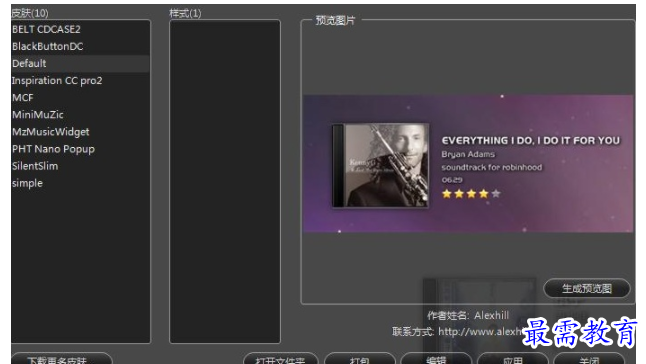Close the dialog with the 关闭 button

[589, 359]
